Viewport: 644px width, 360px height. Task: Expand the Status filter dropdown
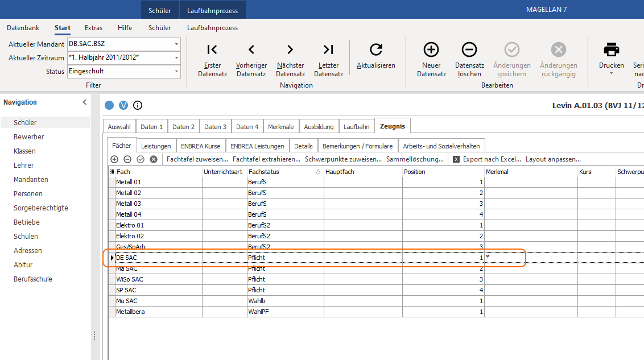click(176, 72)
